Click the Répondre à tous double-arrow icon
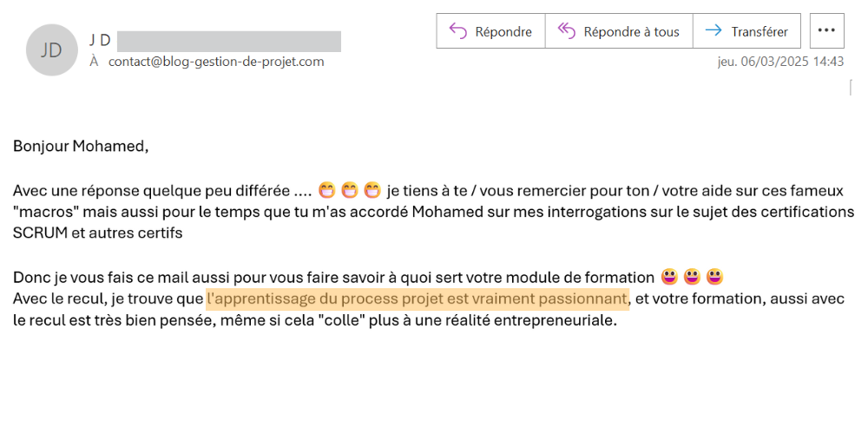This screenshot has height=434, width=868. coord(567,31)
